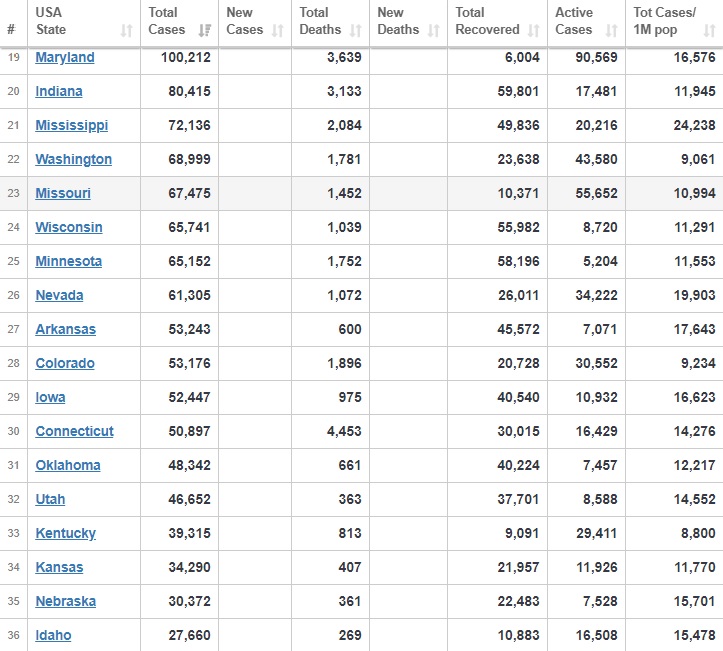Viewport: 723px width, 651px height.
Task: Sort by Active Cases arrow icon
Action: coord(611,31)
